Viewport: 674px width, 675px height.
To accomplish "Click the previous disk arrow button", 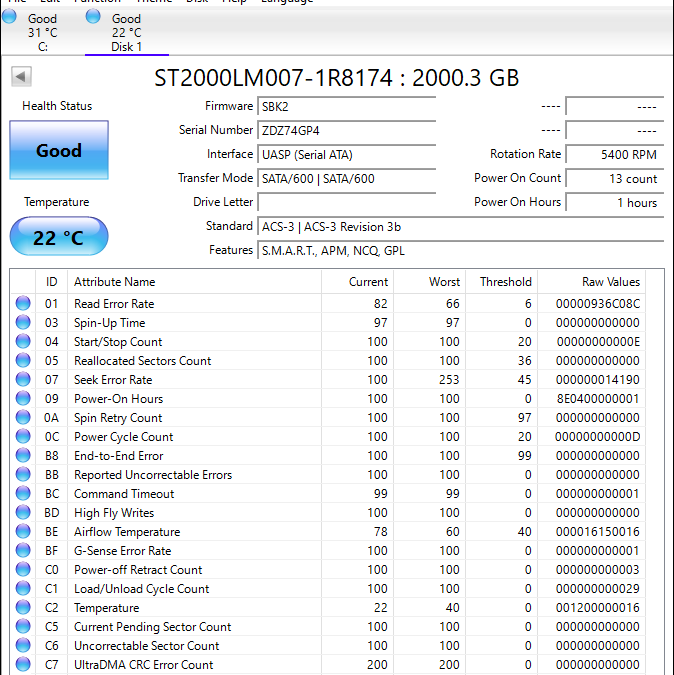I will [x=21, y=77].
